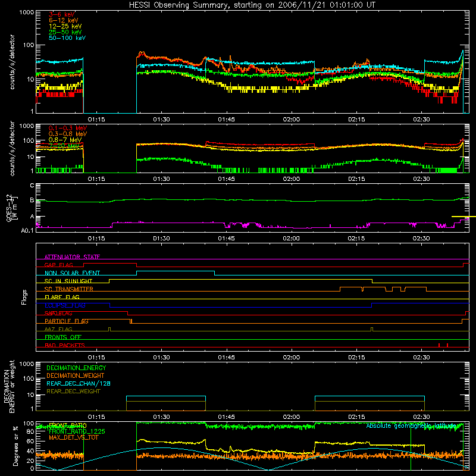Select the 12-25 keV legend label
Screen dimensions: 476x476
pos(65,26)
